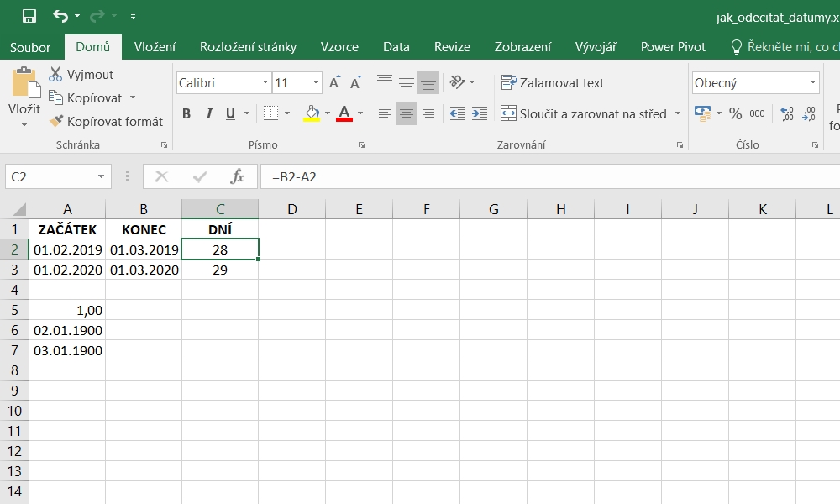Click the Save icon in quick access toolbar
This screenshot has width=840, height=504.
coord(29,16)
